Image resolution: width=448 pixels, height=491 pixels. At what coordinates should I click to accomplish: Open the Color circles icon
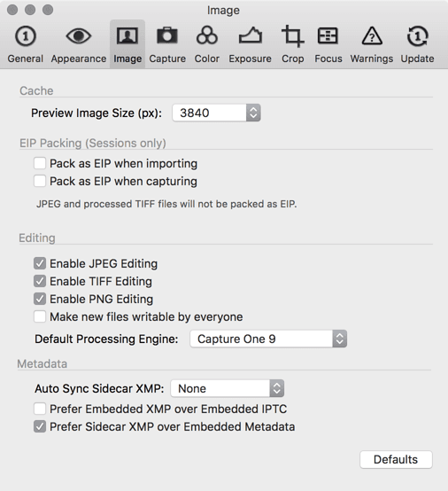coord(207,35)
